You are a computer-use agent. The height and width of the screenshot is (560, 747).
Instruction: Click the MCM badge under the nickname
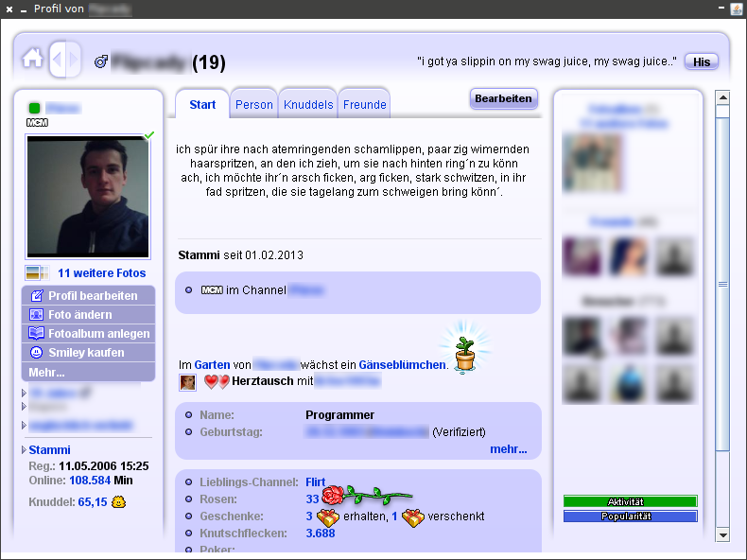pos(37,123)
